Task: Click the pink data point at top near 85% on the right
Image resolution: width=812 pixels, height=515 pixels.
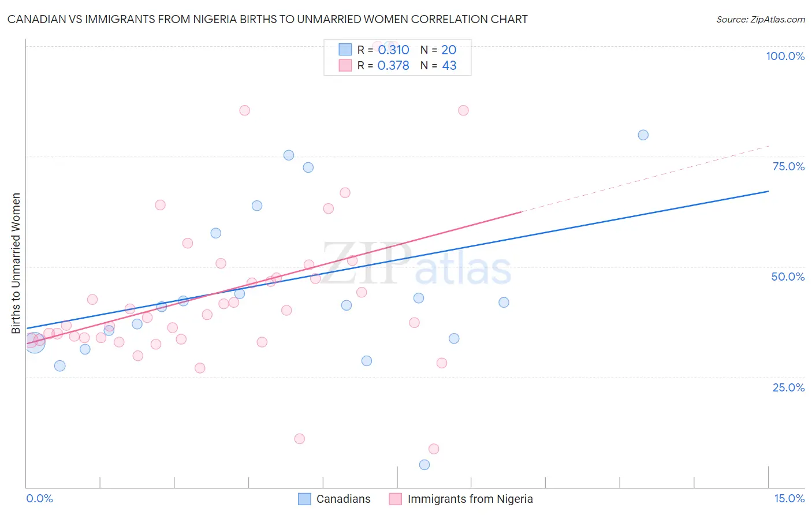Action: pos(463,110)
